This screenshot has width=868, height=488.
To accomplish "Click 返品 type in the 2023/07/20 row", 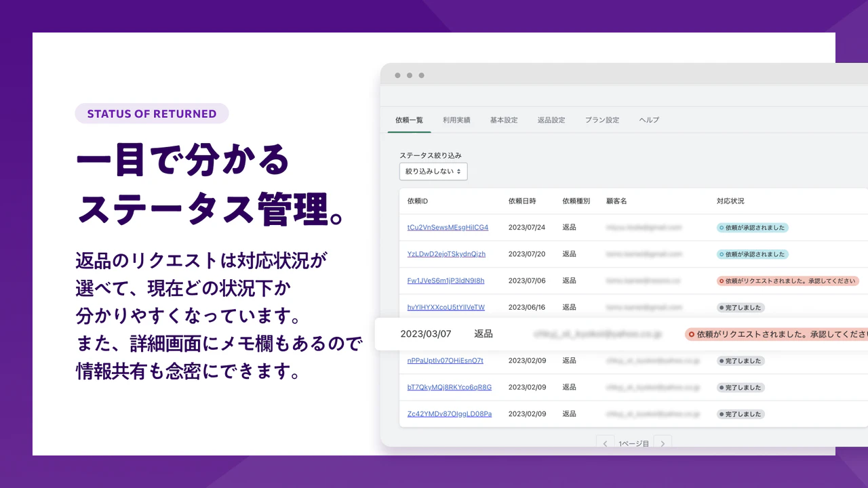I will 569,254.
